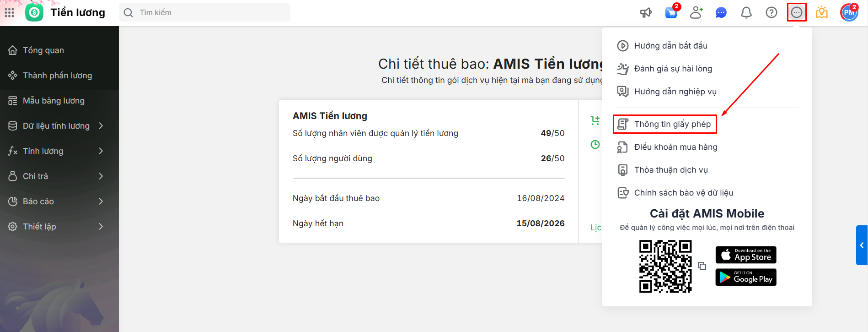This screenshot has height=332, width=868.
Task: Open the chat messages icon
Action: pos(721,13)
